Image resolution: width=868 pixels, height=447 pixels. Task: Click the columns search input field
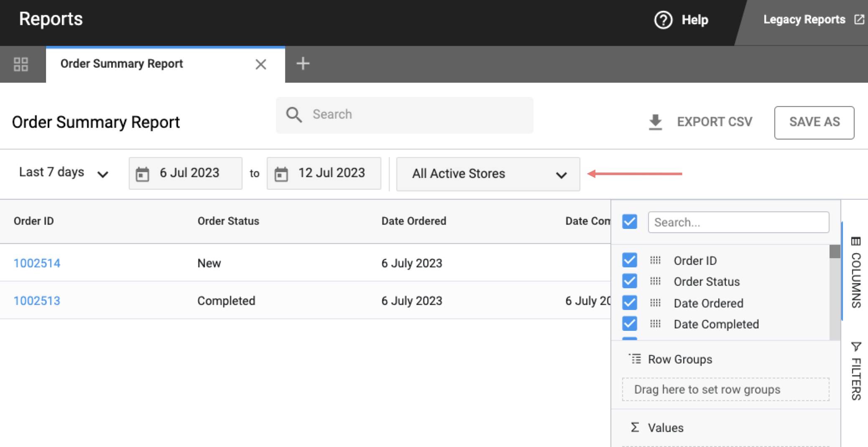pyautogui.click(x=738, y=222)
